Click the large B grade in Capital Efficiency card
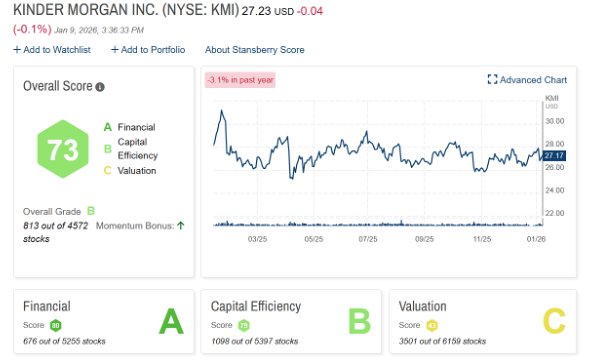 359,322
